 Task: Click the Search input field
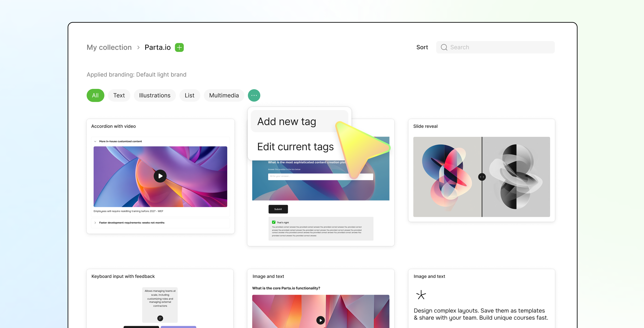pyautogui.click(x=495, y=47)
